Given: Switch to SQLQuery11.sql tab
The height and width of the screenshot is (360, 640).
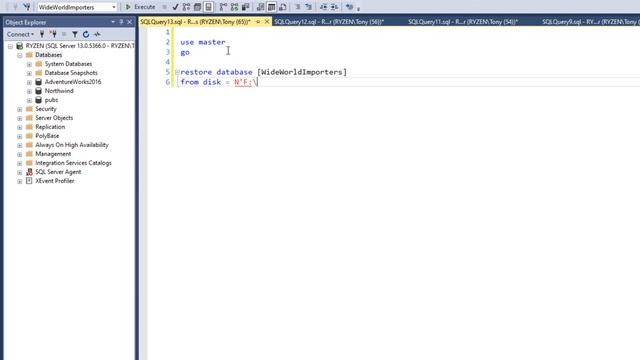Looking at the screenshot, I should (x=463, y=22).
